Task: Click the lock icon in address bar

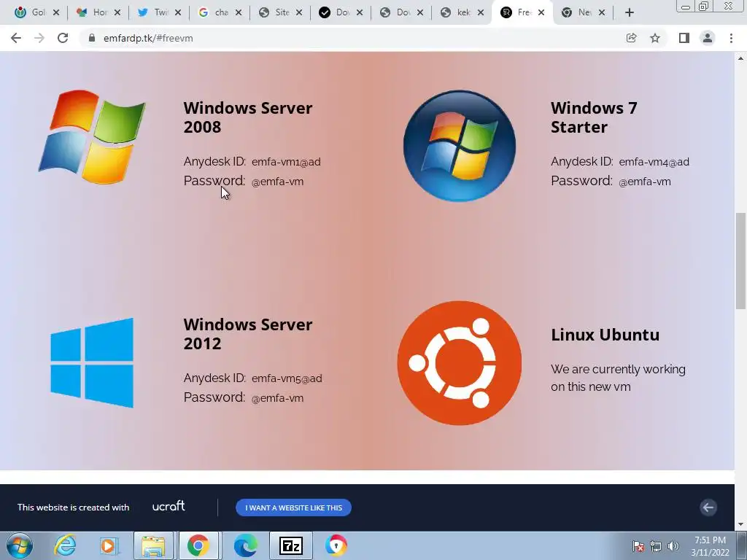Action: 92,38
